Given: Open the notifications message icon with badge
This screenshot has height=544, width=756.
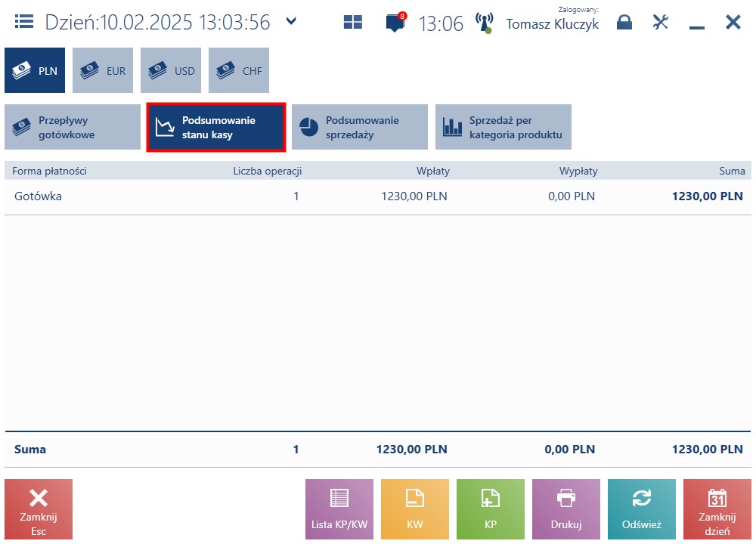Looking at the screenshot, I should click(x=396, y=22).
